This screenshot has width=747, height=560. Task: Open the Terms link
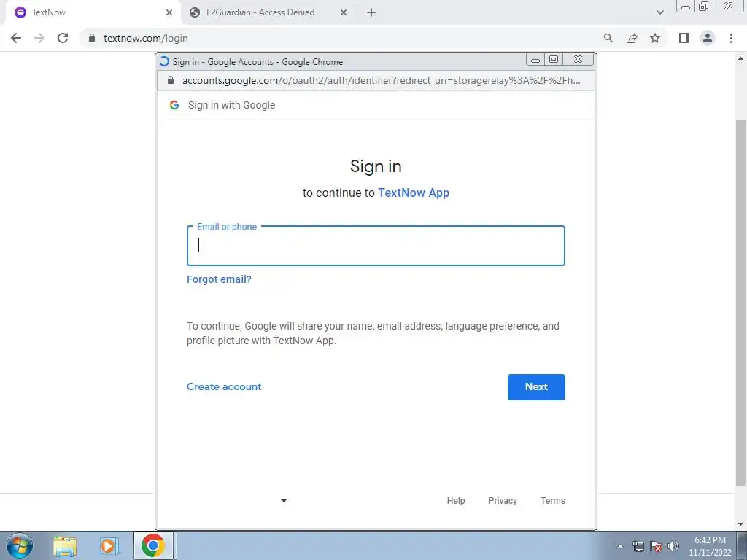[x=553, y=500]
